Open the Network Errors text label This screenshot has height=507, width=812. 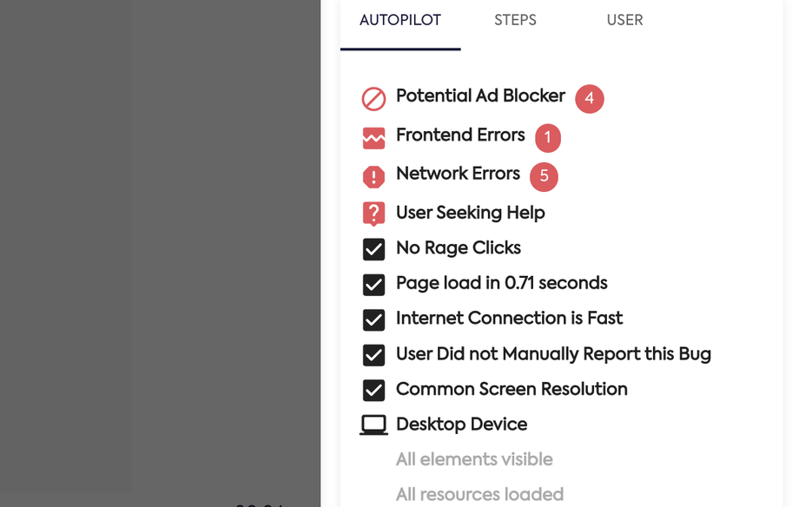(458, 174)
